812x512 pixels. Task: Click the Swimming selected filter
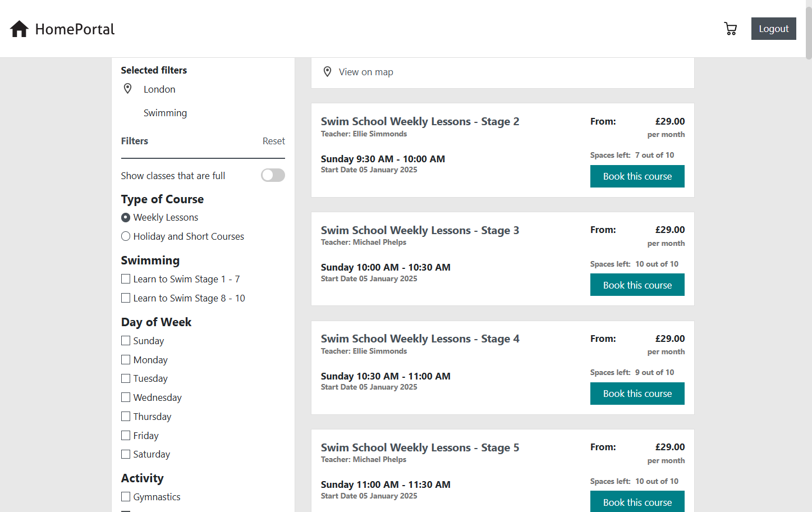tap(165, 113)
